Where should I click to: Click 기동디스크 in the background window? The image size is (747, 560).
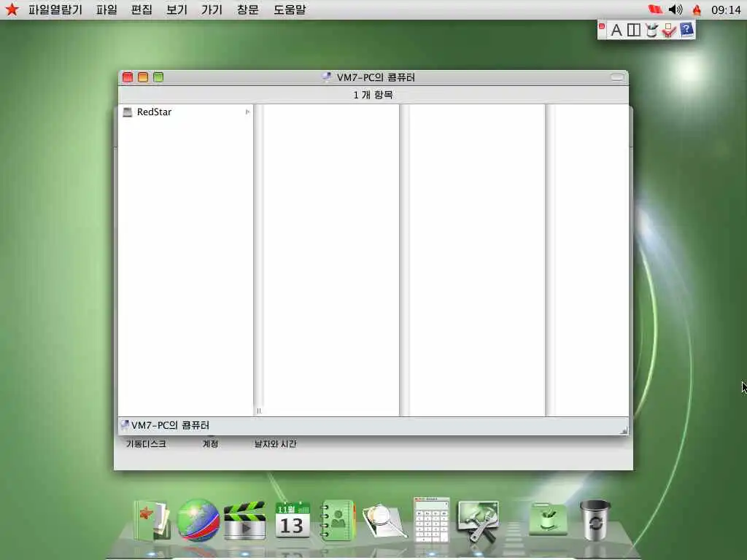pyautogui.click(x=146, y=444)
